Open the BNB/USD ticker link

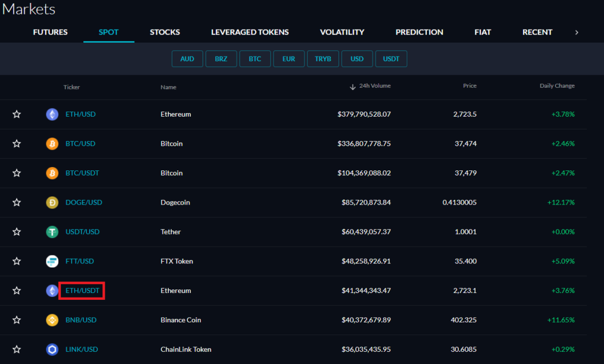coord(81,320)
